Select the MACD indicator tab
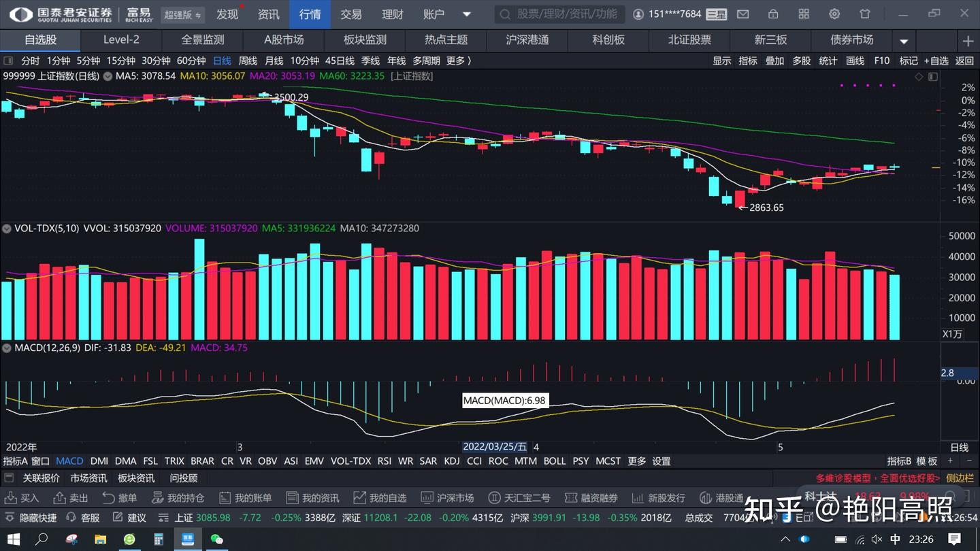Screen dimensions: 980x551 (x=69, y=461)
